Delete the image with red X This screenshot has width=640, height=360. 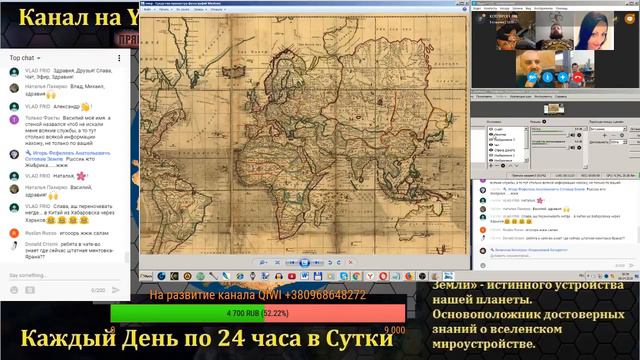click(350, 262)
